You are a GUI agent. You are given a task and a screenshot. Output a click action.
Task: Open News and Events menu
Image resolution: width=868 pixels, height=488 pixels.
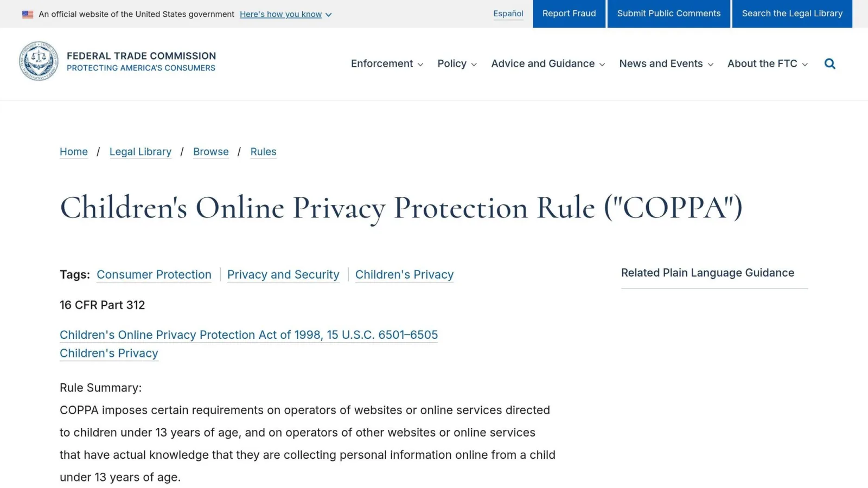pos(666,64)
